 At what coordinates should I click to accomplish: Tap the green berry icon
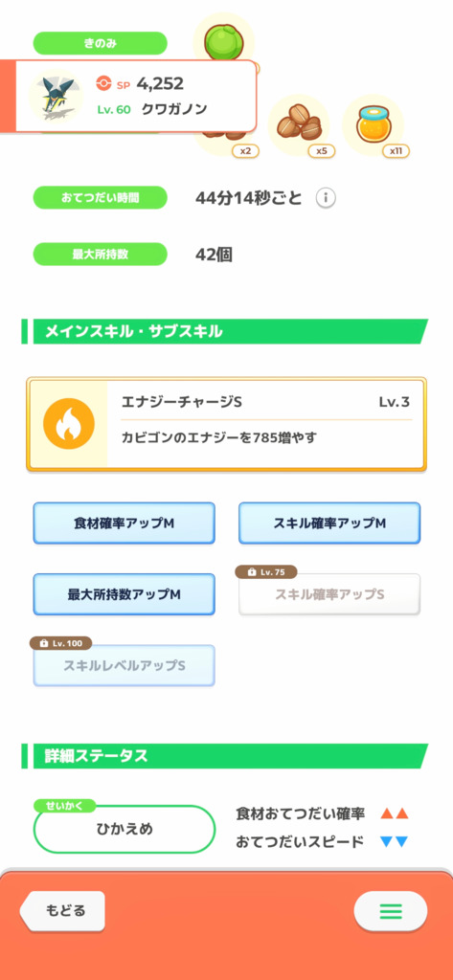(225, 38)
